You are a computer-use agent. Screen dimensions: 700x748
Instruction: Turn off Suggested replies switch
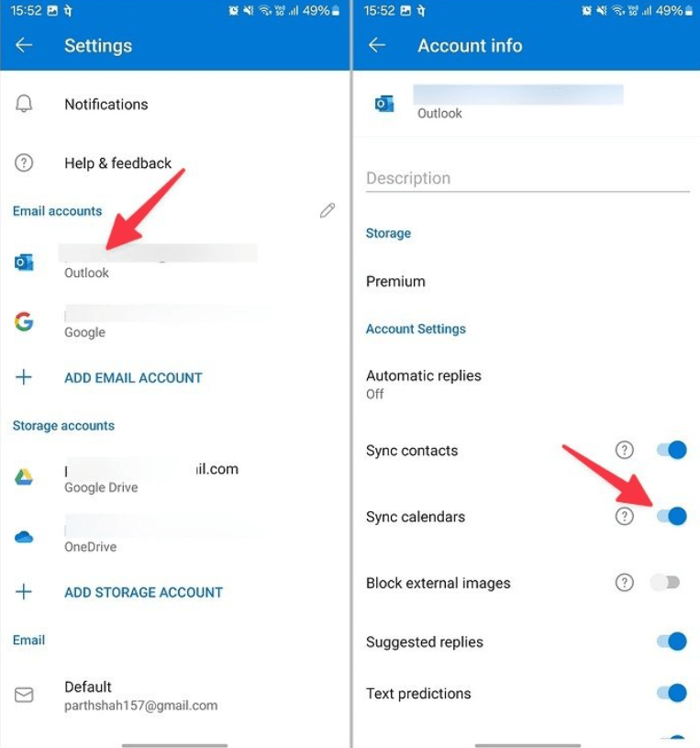tap(672, 642)
